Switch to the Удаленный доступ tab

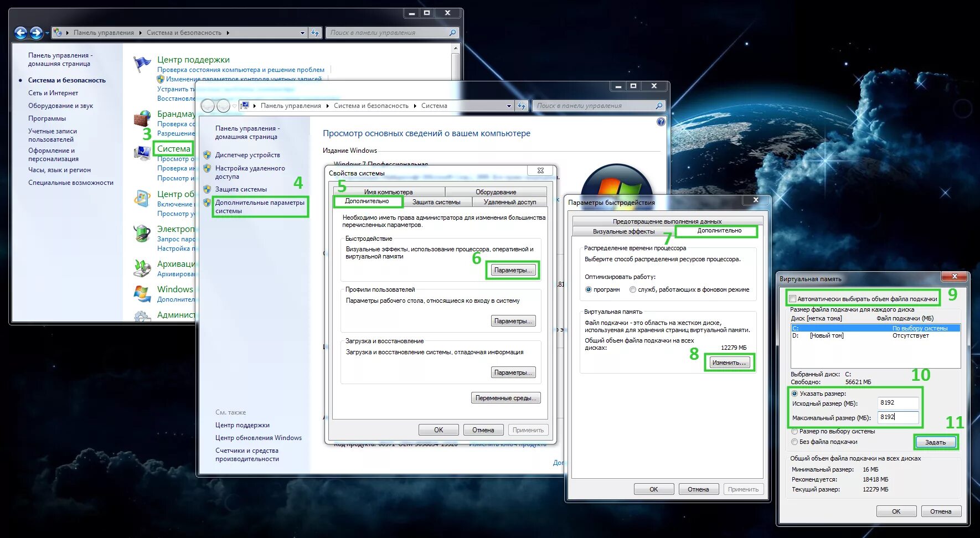coord(510,202)
